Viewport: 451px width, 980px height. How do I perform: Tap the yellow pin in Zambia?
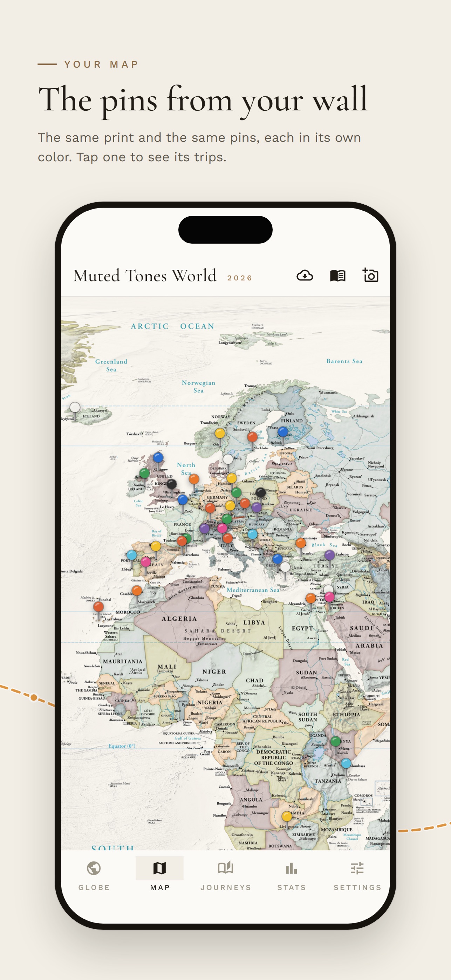[x=287, y=816]
